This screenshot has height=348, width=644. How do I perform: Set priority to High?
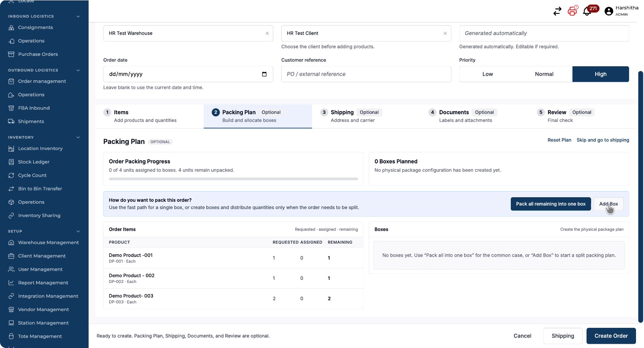[x=601, y=74]
